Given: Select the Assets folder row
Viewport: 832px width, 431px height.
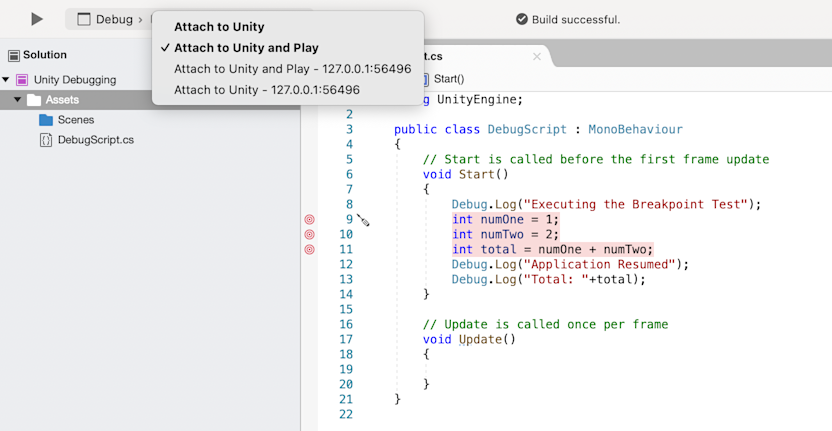Looking at the screenshot, I should pos(150,100).
